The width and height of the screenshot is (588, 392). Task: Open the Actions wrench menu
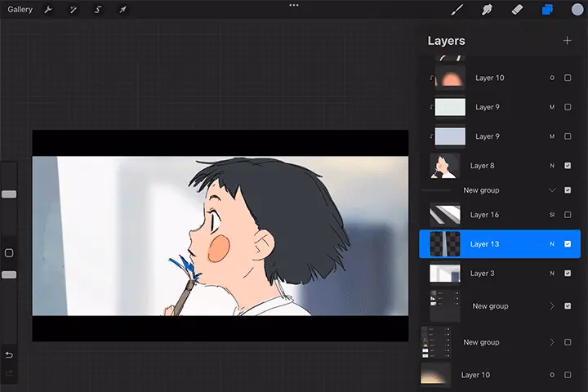[48, 9]
